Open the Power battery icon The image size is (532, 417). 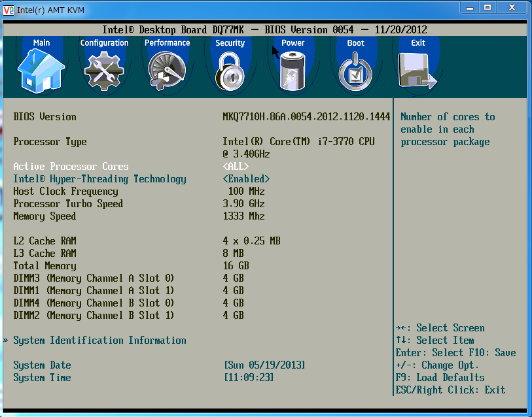(293, 71)
